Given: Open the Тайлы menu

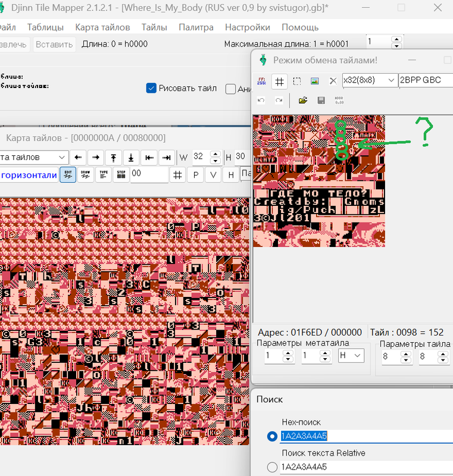Looking at the screenshot, I should coord(154,27).
